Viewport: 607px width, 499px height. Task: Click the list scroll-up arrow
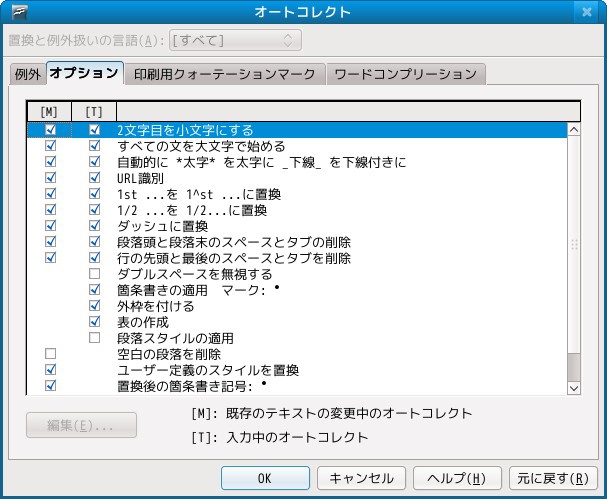574,129
